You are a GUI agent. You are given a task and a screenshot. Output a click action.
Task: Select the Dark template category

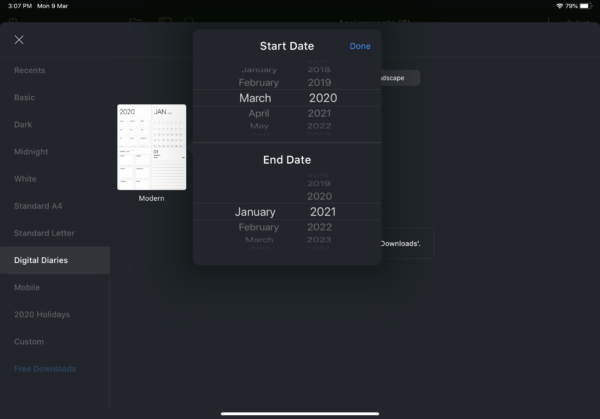23,125
